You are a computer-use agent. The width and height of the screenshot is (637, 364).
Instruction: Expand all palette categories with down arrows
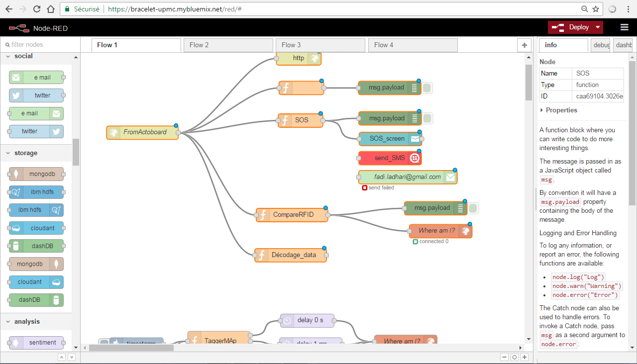pyautogui.click(x=71, y=357)
